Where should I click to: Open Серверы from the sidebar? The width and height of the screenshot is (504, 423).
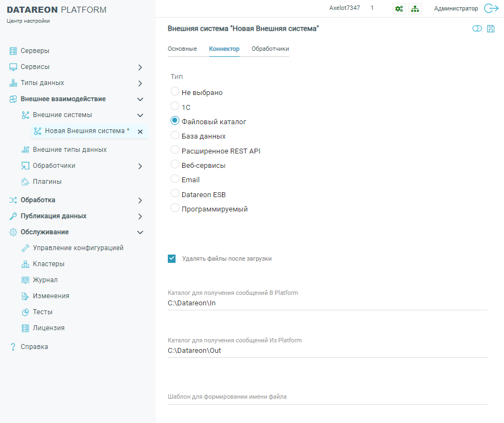pos(35,51)
